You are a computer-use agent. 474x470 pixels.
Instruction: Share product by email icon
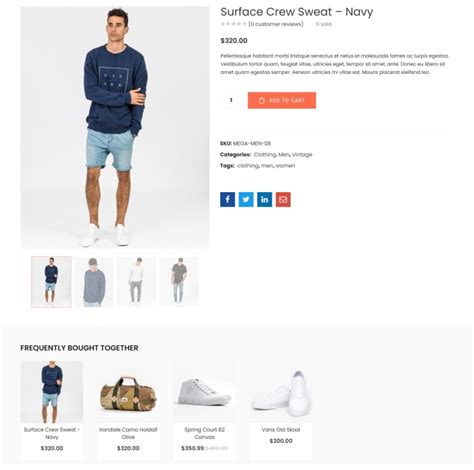tap(283, 199)
